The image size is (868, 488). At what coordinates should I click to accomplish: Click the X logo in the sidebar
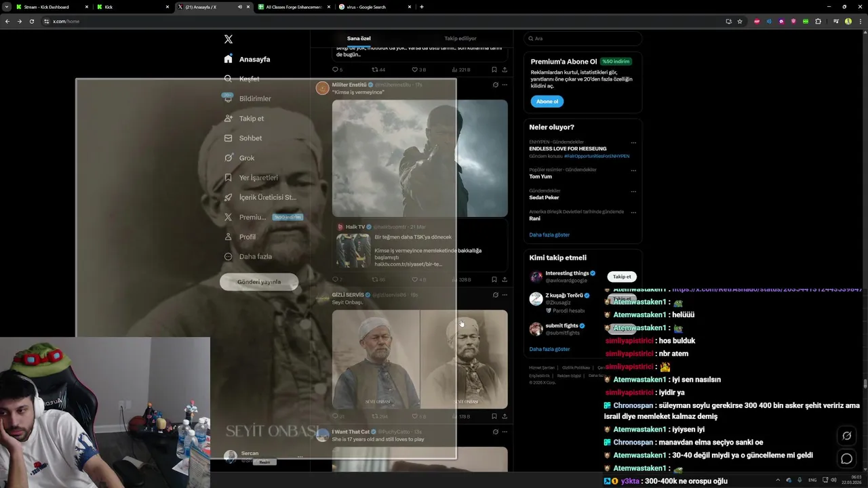pyautogui.click(x=229, y=39)
